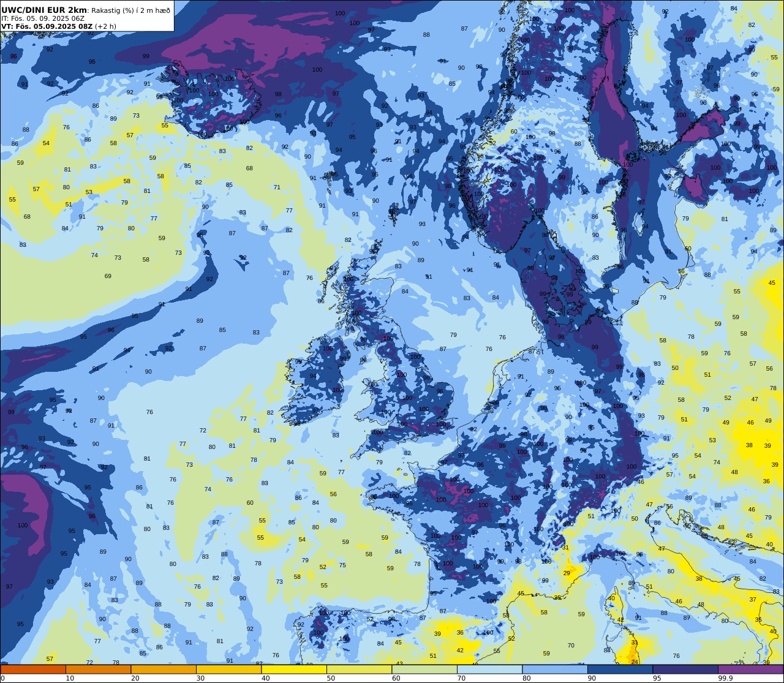Click the humidity value 69 on the map
784x683 pixels.
[108, 276]
